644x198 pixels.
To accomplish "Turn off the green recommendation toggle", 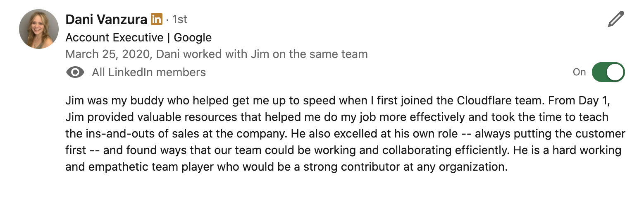I will click(608, 72).
